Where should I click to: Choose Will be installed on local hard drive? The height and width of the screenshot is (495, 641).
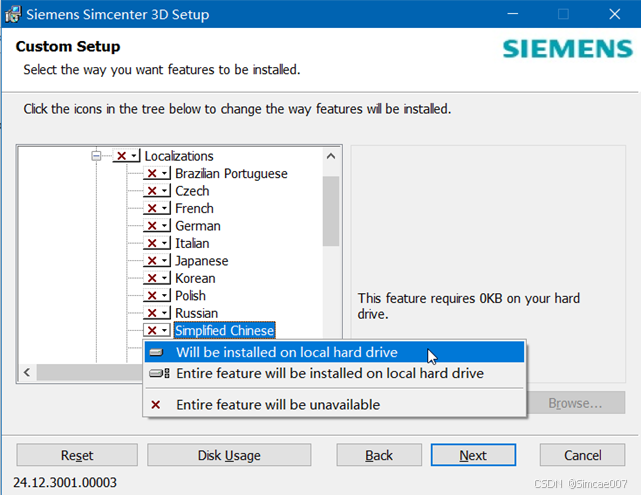334,352
